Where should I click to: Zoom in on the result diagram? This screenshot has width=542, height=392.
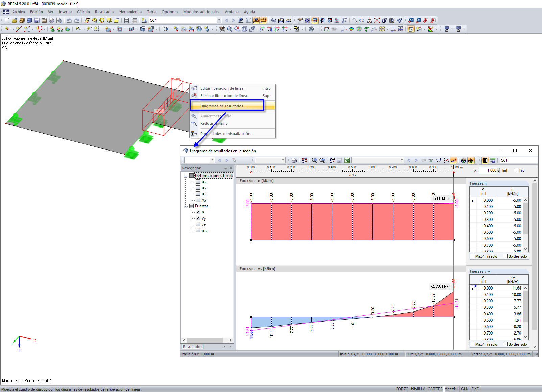314,160
